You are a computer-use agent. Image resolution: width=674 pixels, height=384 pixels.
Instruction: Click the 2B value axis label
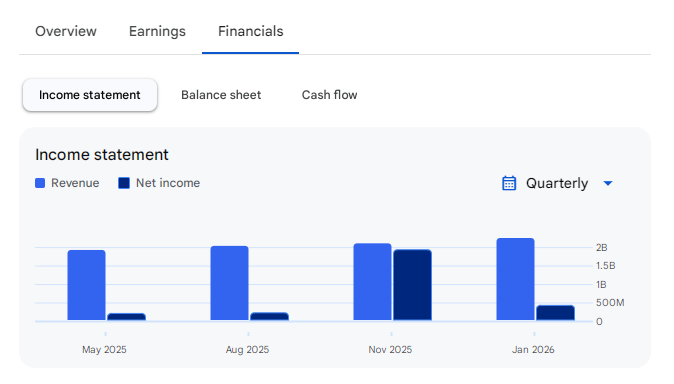point(602,247)
